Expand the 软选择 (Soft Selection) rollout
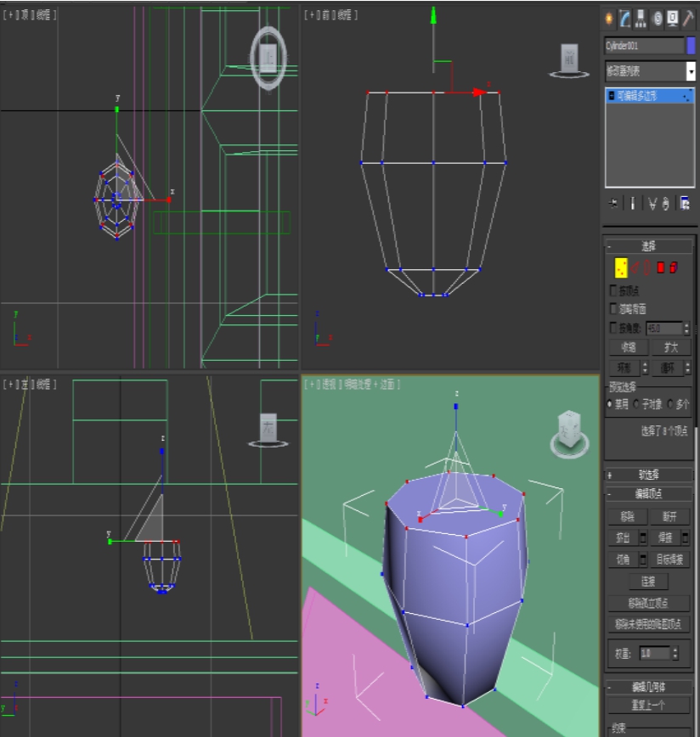Viewport: 700px width, 737px height. point(649,475)
